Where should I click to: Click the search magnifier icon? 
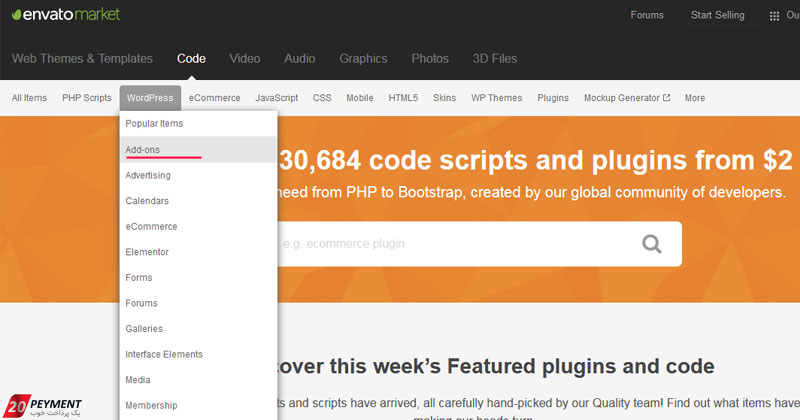coord(652,244)
